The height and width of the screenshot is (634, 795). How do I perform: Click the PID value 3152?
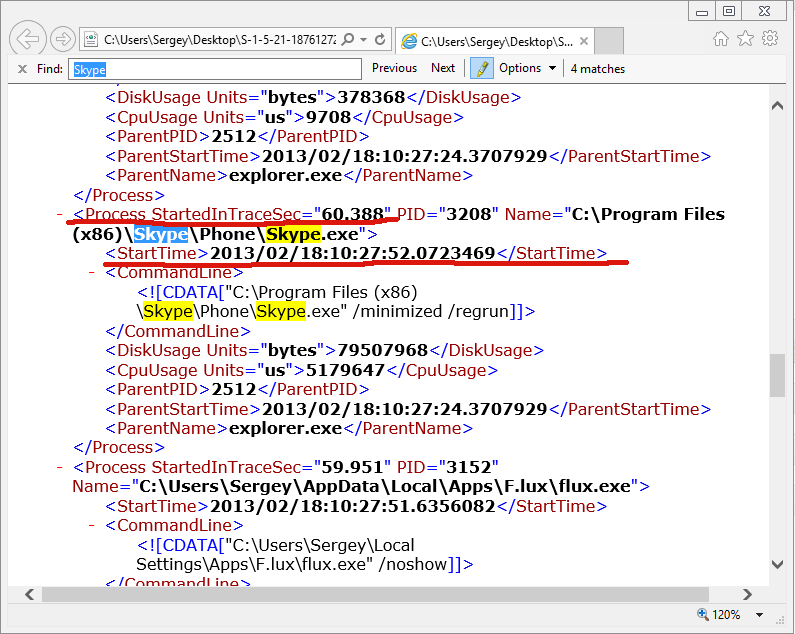click(x=469, y=467)
